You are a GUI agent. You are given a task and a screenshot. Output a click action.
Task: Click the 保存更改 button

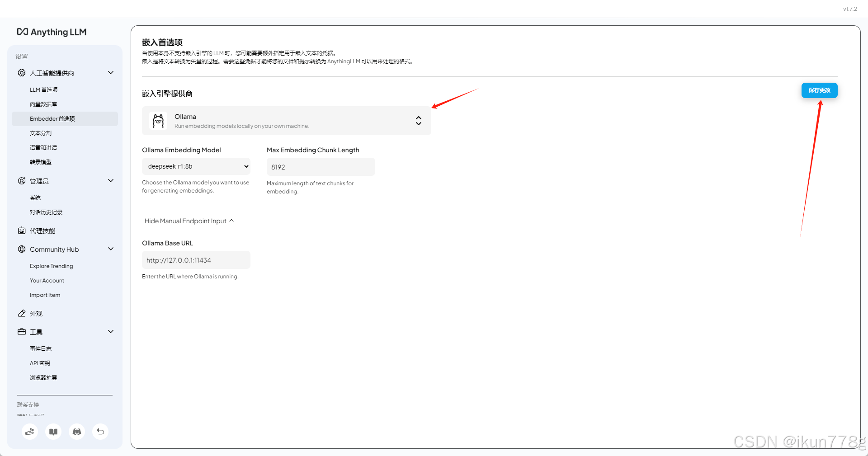point(820,90)
